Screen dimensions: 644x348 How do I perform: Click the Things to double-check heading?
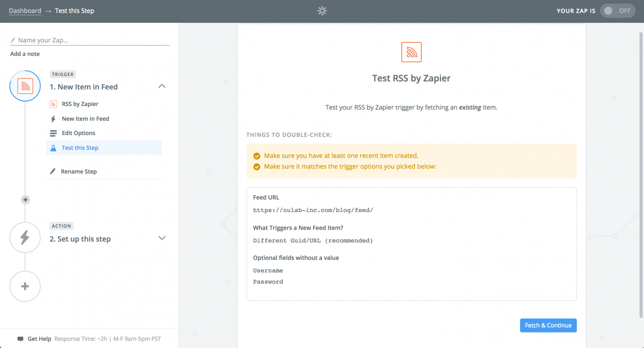tap(289, 135)
